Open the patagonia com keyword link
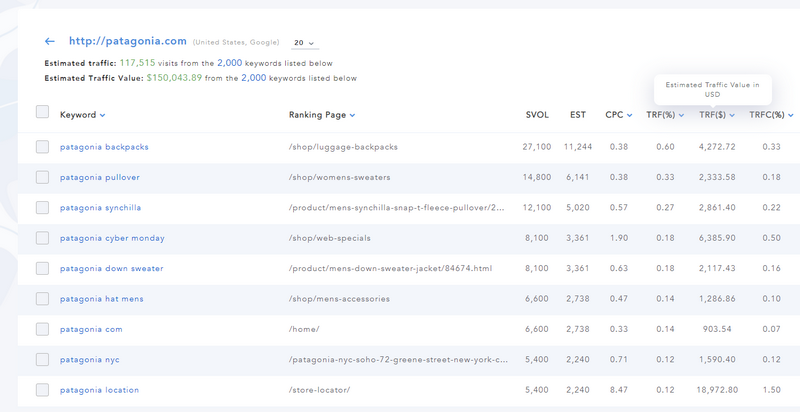The width and height of the screenshot is (800, 412). pos(91,329)
